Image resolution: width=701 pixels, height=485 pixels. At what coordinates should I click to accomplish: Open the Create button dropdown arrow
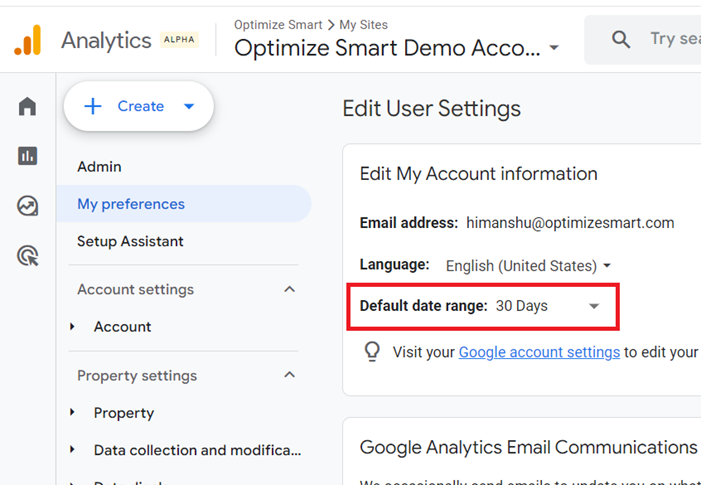click(x=189, y=106)
